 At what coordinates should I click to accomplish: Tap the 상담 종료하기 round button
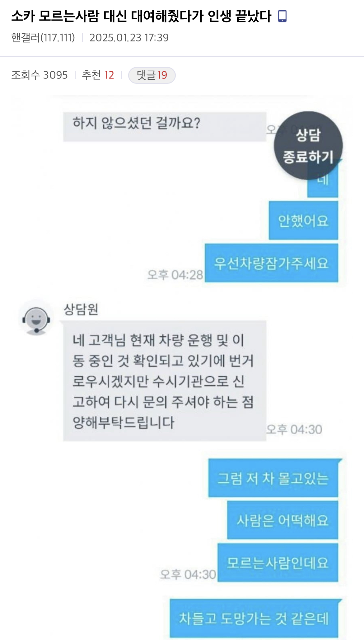pyautogui.click(x=308, y=145)
